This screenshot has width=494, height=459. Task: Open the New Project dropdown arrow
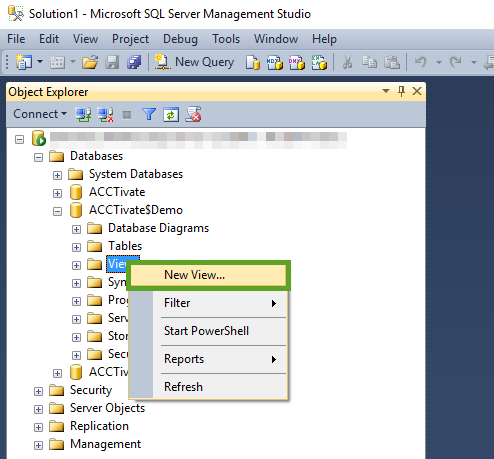pos(40,62)
